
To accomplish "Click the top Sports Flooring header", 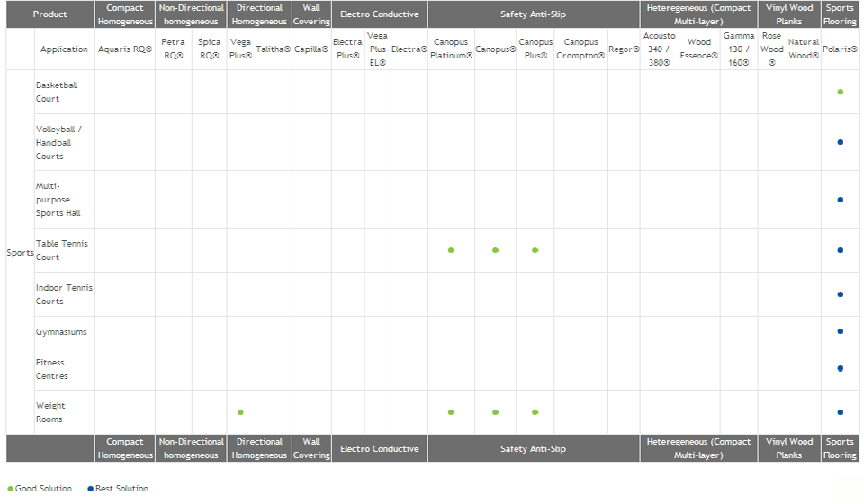I will tap(840, 14).
